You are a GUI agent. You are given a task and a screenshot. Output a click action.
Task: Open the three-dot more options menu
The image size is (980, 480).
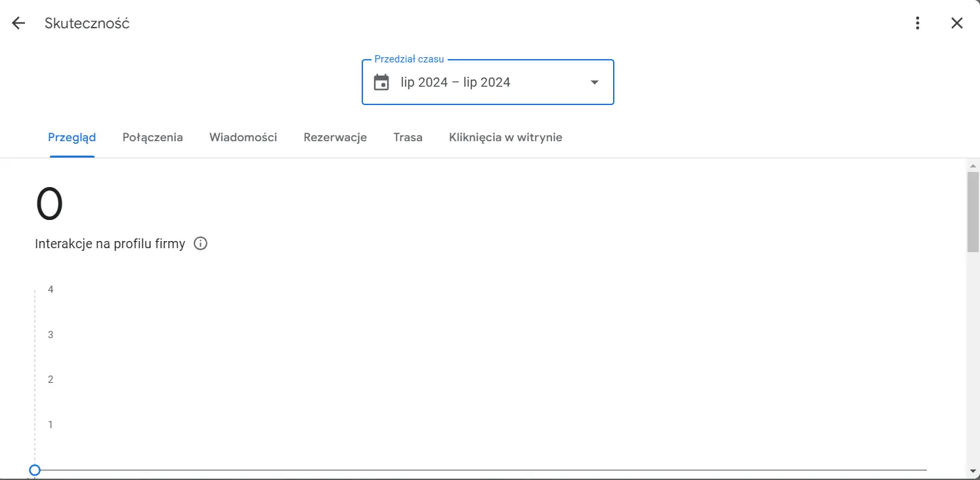click(918, 23)
